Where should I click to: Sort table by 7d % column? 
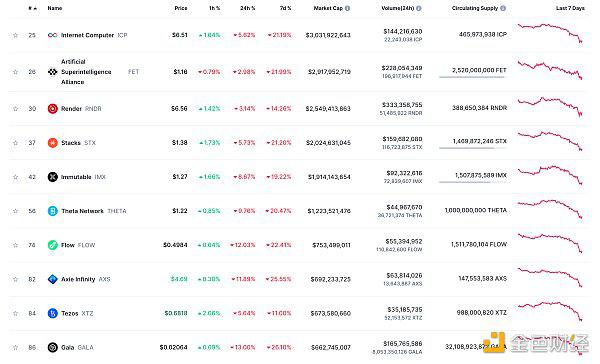click(285, 8)
